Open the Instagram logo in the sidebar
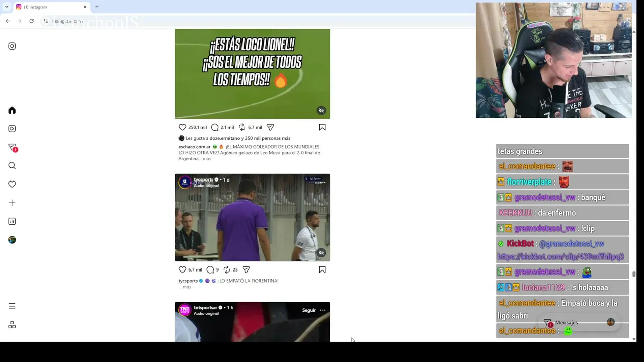This screenshot has height=362, width=644. (12, 46)
